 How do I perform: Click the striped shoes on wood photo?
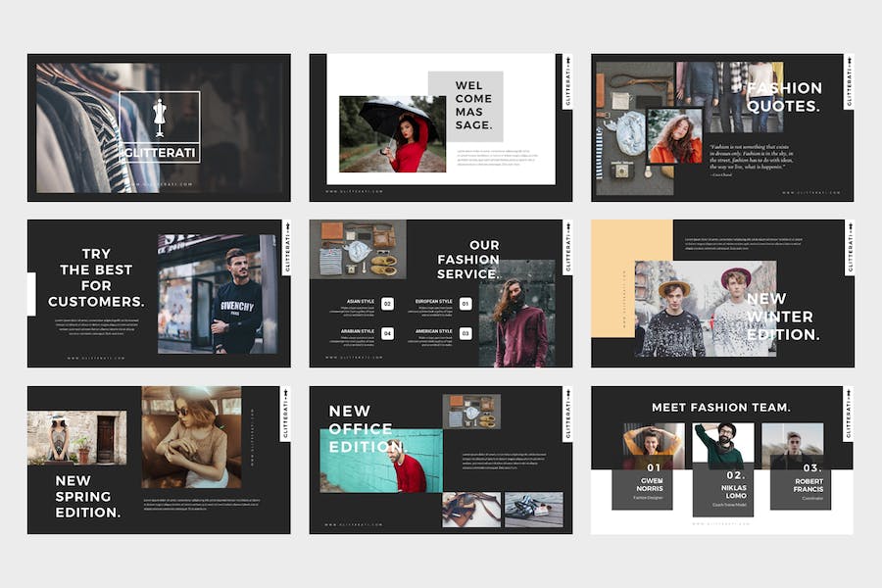(x=534, y=510)
